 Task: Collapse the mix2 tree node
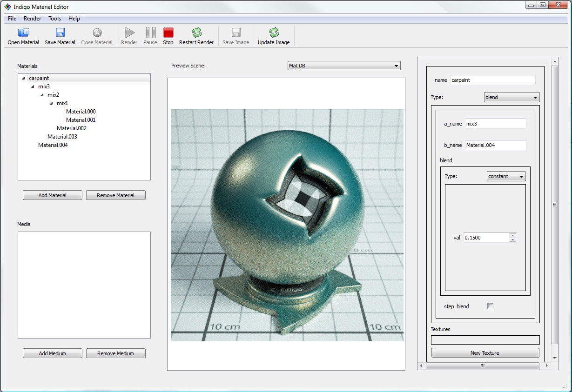pyautogui.click(x=42, y=95)
